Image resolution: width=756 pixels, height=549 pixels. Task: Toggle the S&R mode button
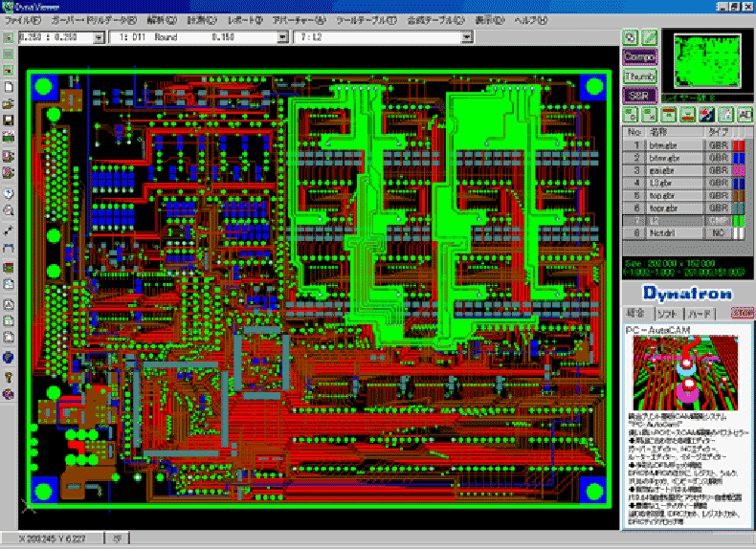click(638, 95)
